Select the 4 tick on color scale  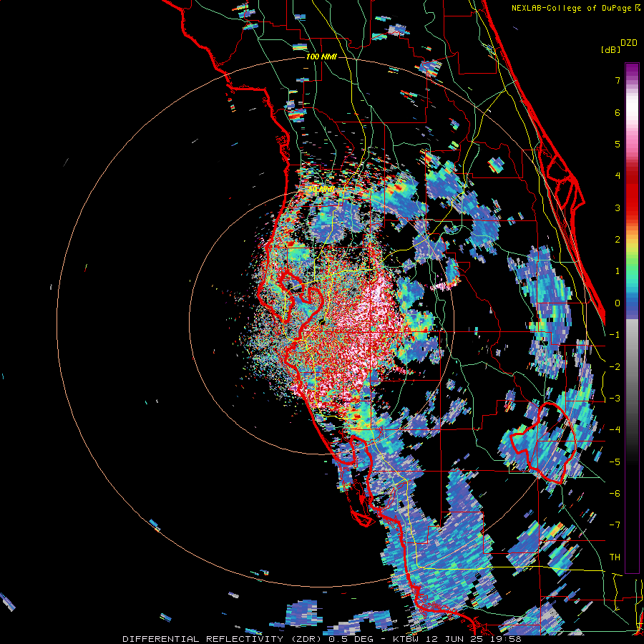point(618,176)
